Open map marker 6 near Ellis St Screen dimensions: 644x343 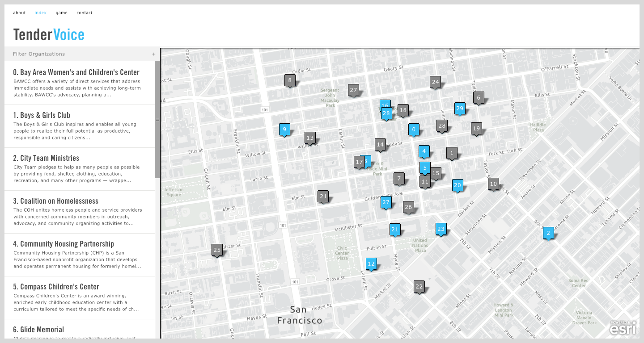coord(479,98)
